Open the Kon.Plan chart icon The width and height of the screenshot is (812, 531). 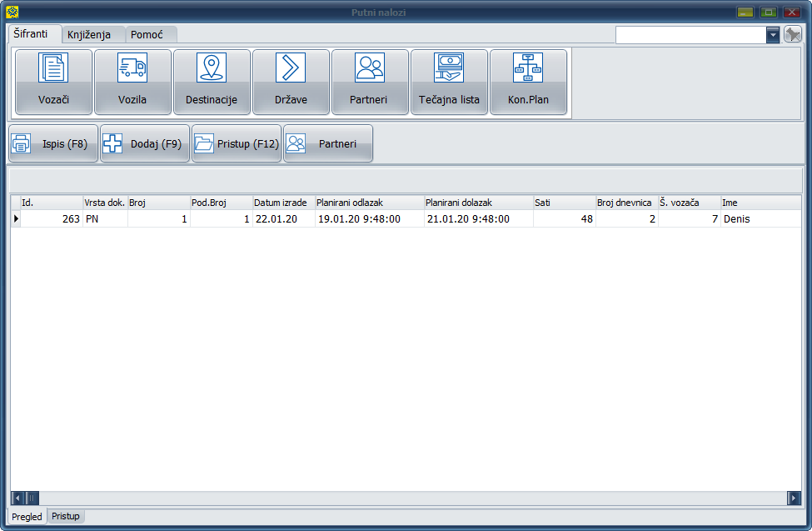tap(528, 82)
